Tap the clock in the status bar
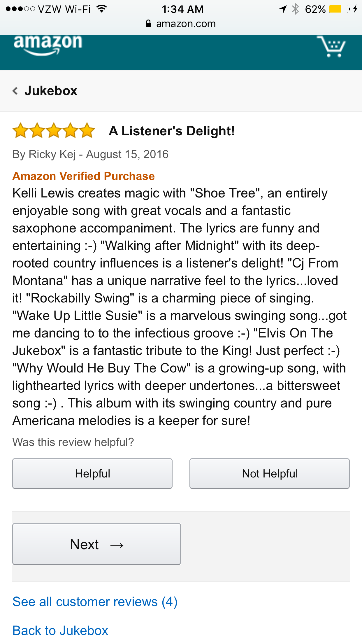Viewport: 362px width, 644px height. coord(183,9)
